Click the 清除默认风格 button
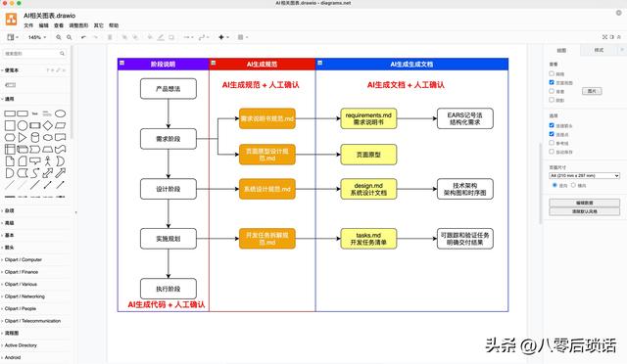The width and height of the screenshot is (627, 364). (x=585, y=211)
